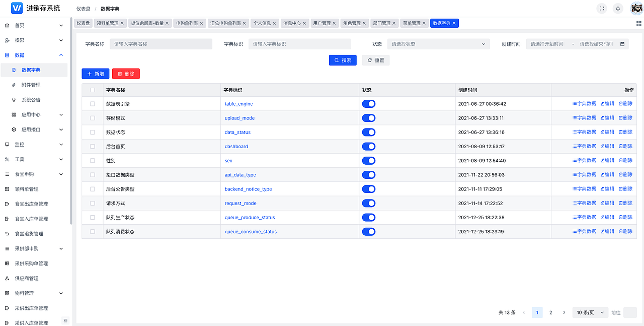Open 字典数据 for table_engine row

click(x=584, y=103)
